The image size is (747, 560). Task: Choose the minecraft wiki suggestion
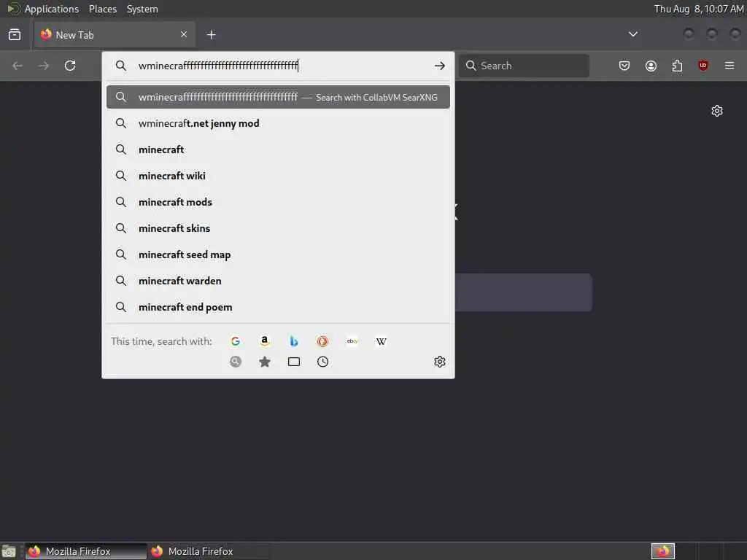tap(278, 176)
